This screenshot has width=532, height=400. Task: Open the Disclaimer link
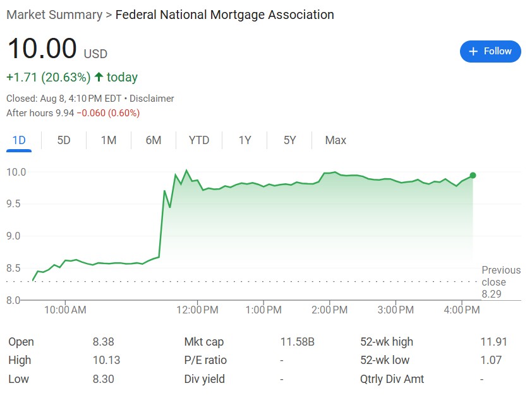pyautogui.click(x=152, y=99)
